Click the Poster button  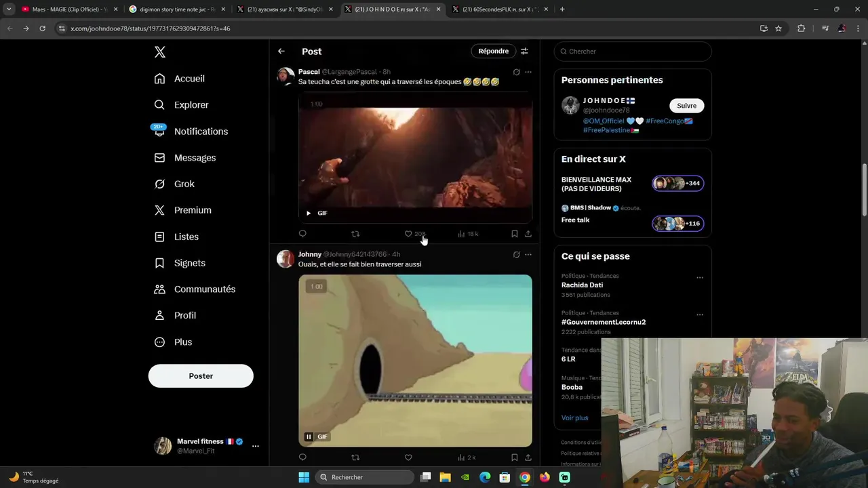click(x=201, y=376)
